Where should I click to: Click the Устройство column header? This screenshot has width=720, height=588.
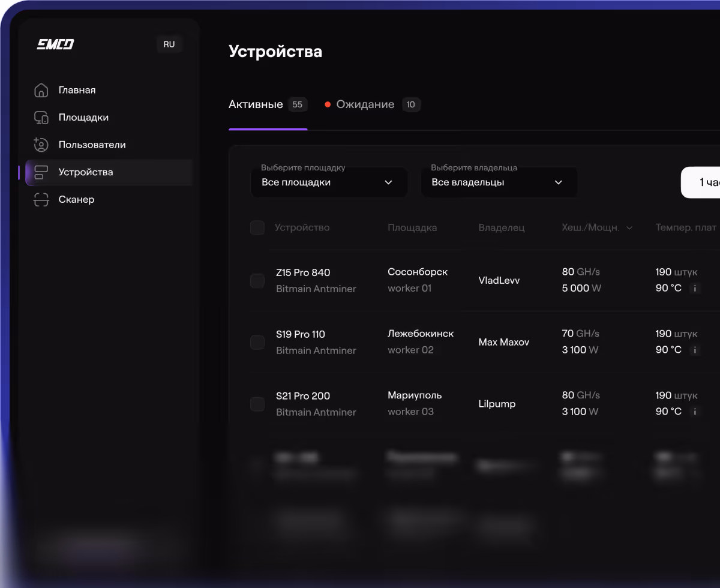(302, 227)
